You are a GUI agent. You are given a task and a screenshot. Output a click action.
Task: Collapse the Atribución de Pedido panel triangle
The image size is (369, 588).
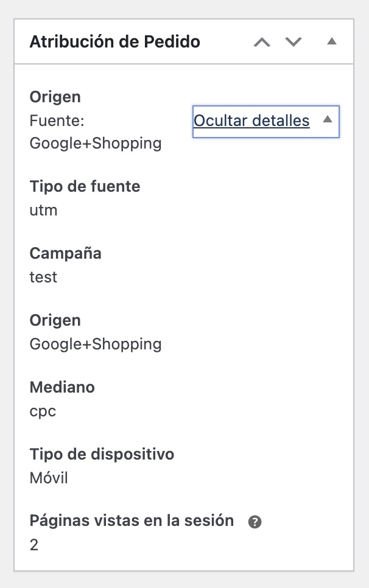pyautogui.click(x=331, y=41)
